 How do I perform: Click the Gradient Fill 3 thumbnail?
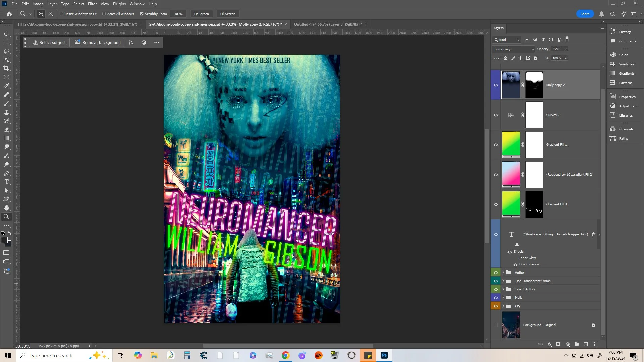(511, 204)
